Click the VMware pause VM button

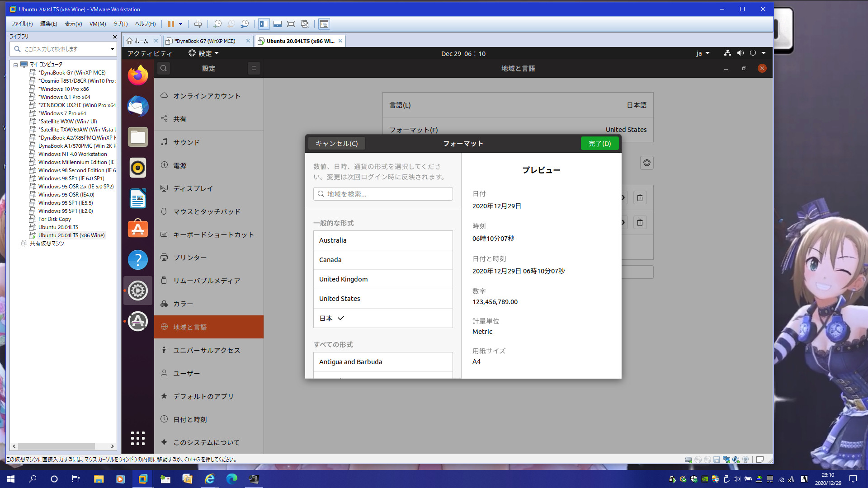tap(171, 24)
